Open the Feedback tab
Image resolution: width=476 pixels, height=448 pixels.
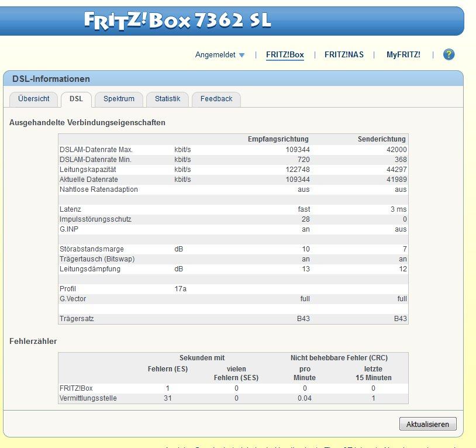[x=216, y=99]
